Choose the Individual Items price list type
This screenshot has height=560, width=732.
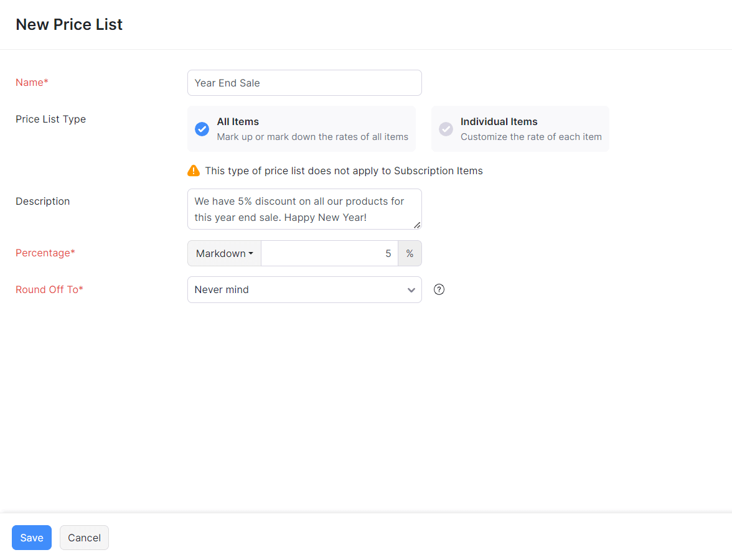(x=520, y=129)
